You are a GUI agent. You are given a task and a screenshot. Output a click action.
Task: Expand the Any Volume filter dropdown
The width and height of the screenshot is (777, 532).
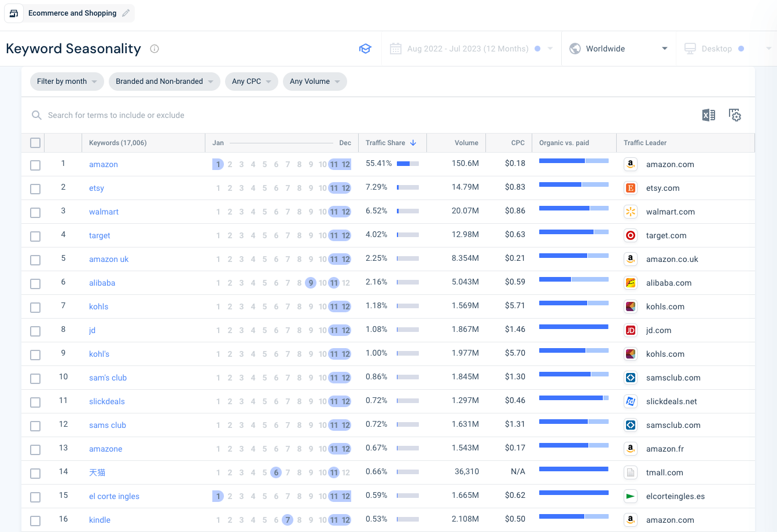[315, 82]
